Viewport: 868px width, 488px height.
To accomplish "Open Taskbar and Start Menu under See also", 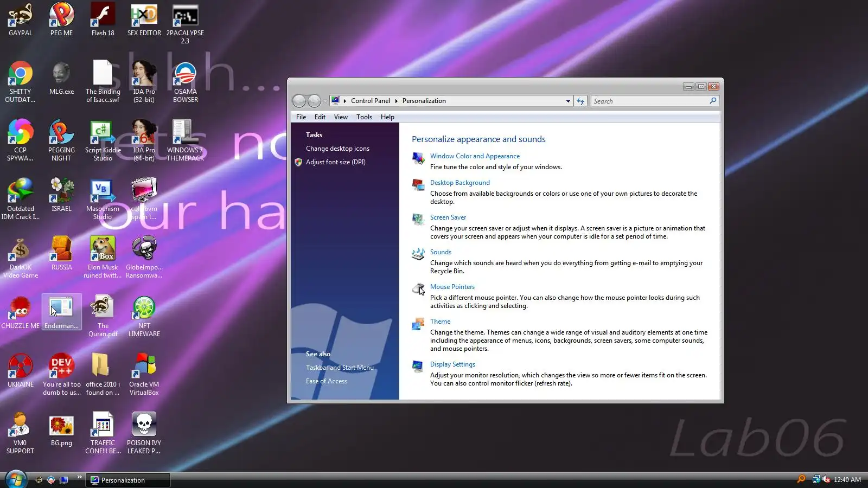I will 340,368.
